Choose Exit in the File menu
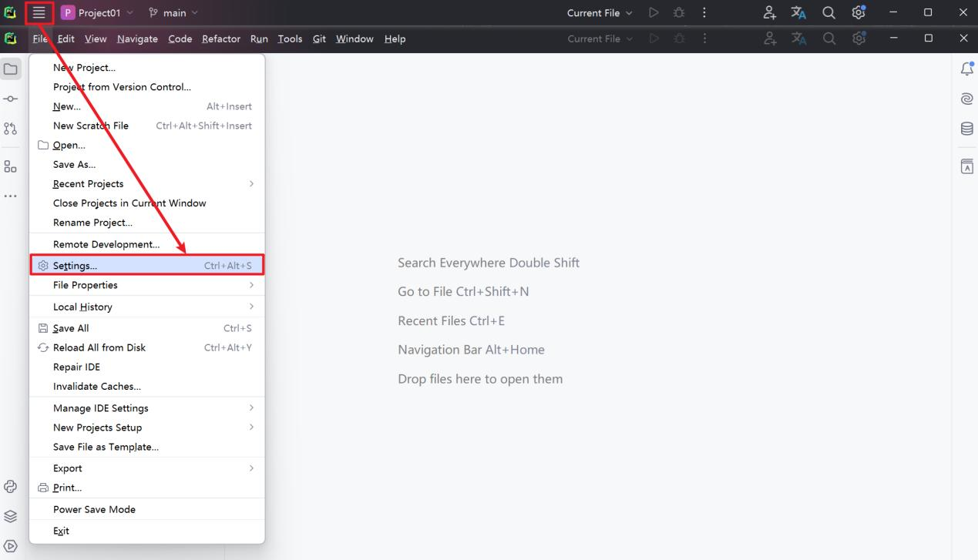 tap(146, 531)
